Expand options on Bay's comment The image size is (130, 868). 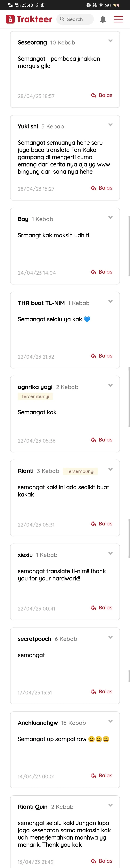110,217
